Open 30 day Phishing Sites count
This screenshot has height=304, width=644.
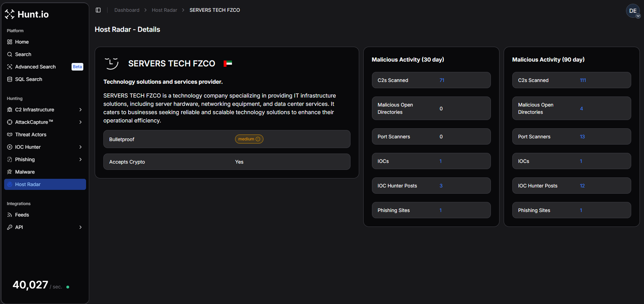pos(440,210)
